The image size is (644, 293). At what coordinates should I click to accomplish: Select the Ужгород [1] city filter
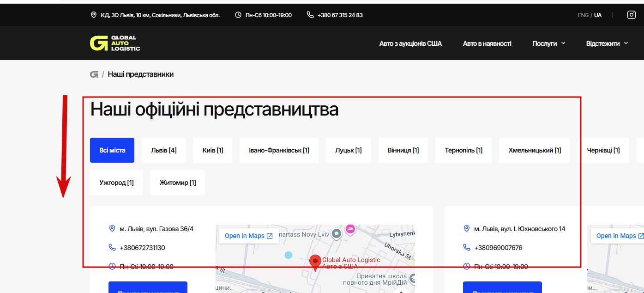click(116, 183)
